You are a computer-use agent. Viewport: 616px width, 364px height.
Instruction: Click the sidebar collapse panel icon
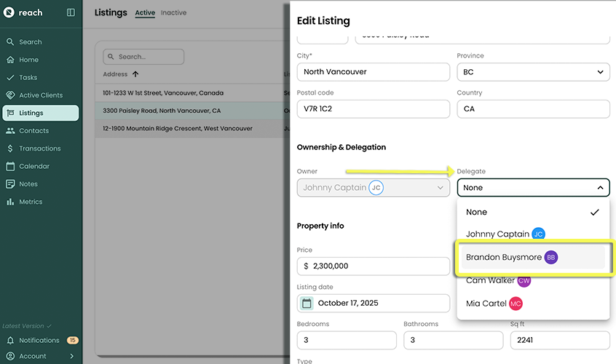[x=71, y=12]
